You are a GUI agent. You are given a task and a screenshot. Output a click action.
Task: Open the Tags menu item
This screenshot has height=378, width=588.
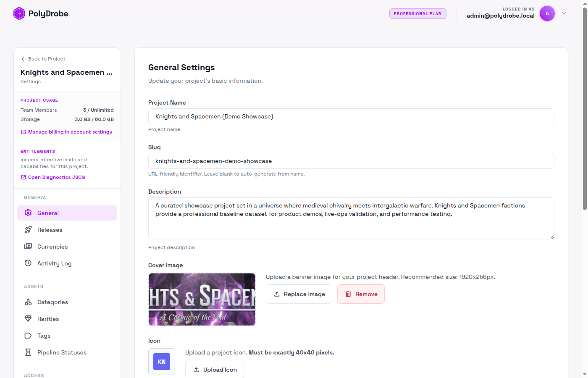click(44, 336)
